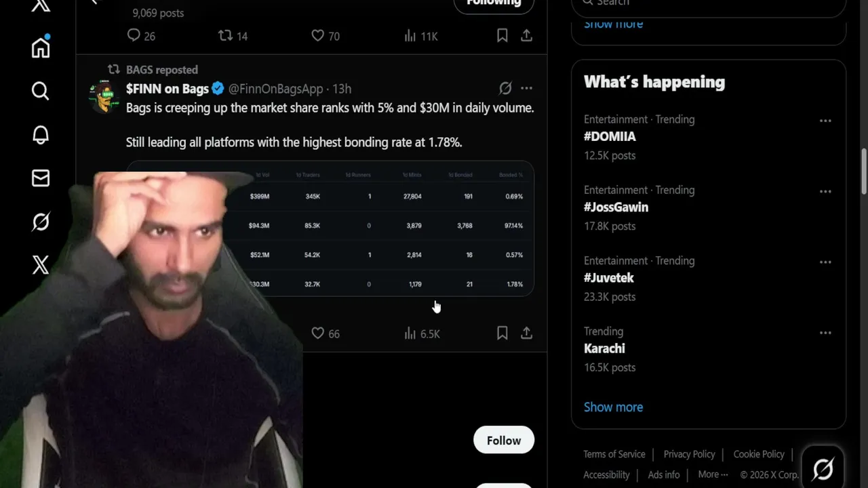Open the floating Grok button at bottom-right
This screenshot has width=868, height=488.
click(x=823, y=468)
